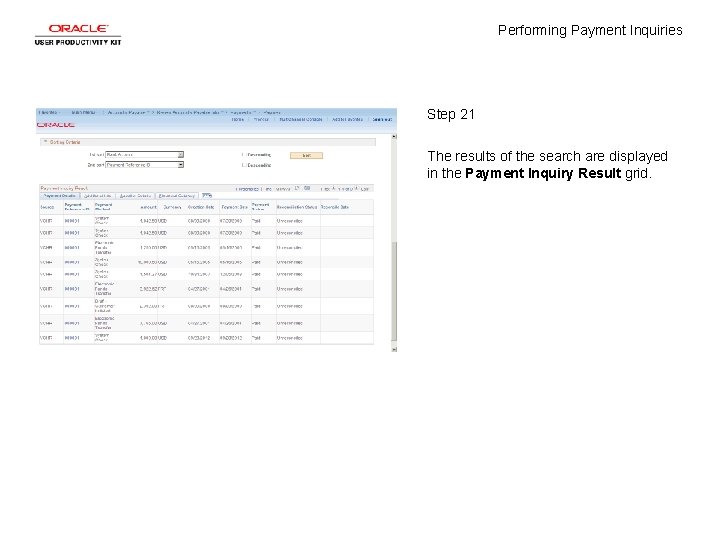This screenshot has width=720, height=540.
Task: Click View All in result grid header
Action: (283, 189)
